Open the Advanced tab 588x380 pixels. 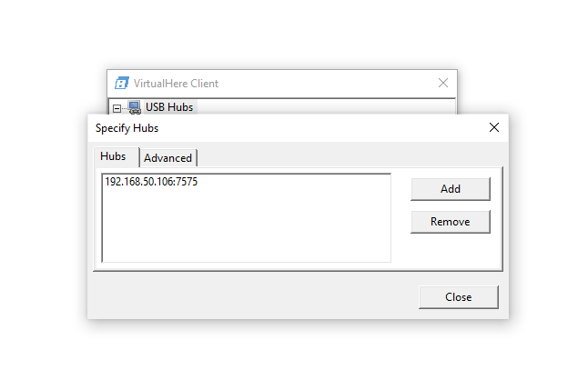(x=168, y=158)
